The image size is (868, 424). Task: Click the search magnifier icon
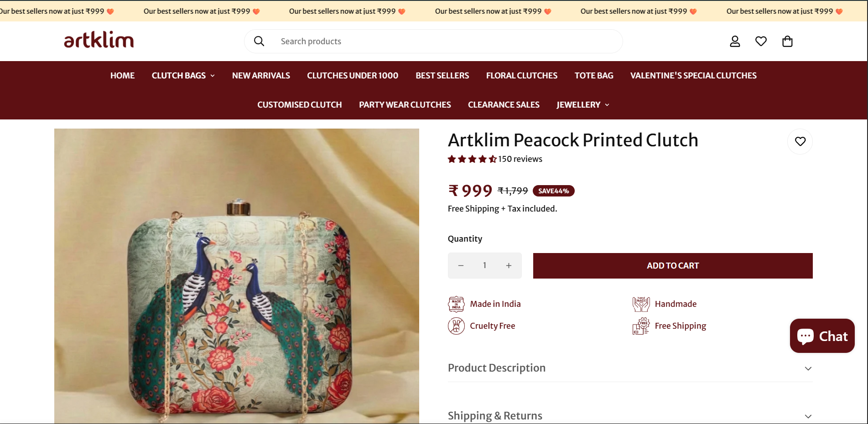point(259,41)
